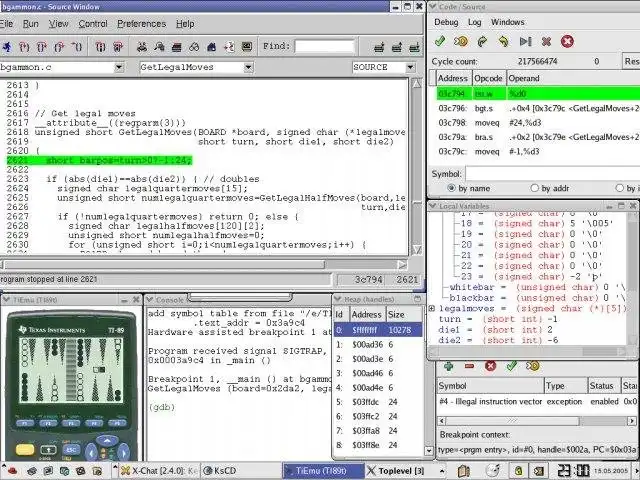Open the Windows menu in Code/Source window
Screen dimensions: 640x480
(507, 22)
